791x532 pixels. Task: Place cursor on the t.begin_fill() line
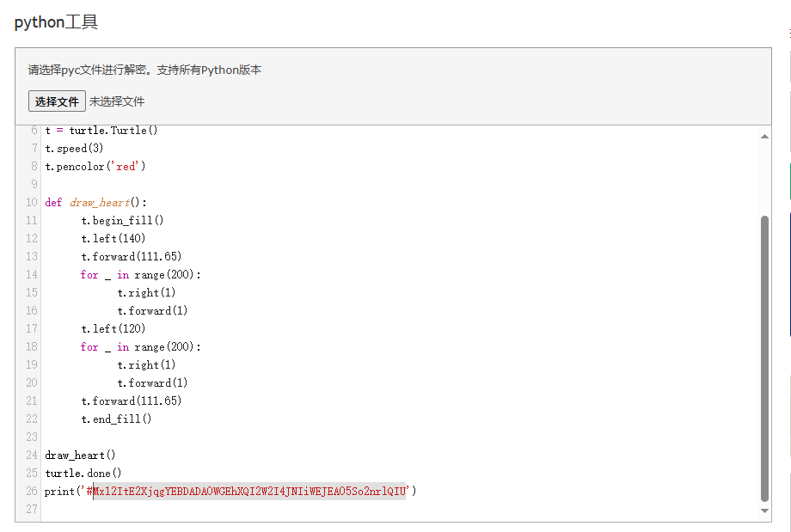[x=122, y=221]
